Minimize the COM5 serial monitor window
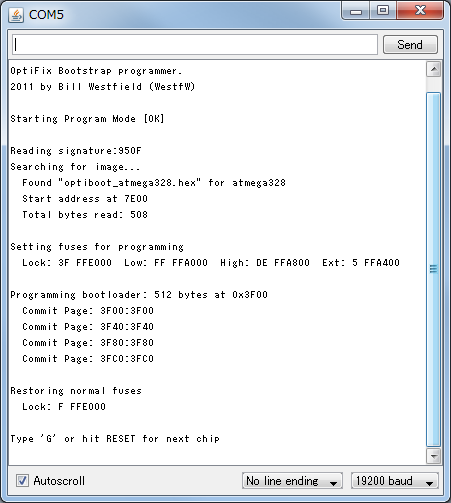451x503 pixels. click(x=356, y=11)
